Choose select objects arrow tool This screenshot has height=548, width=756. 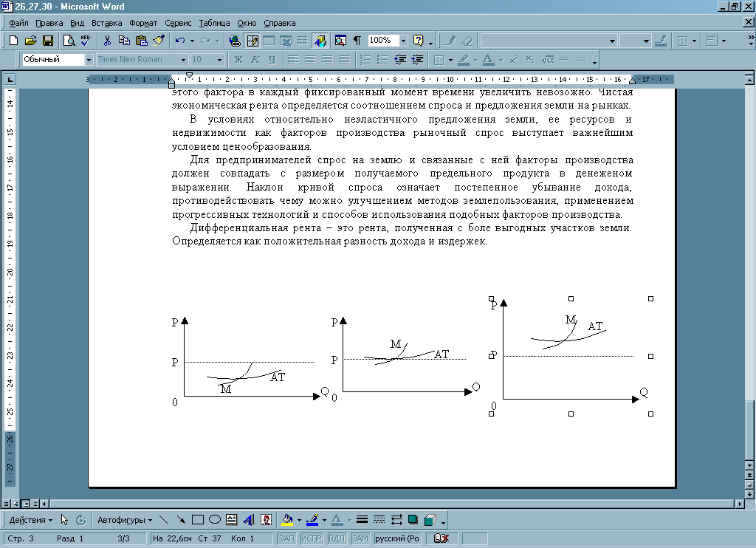click(64, 520)
